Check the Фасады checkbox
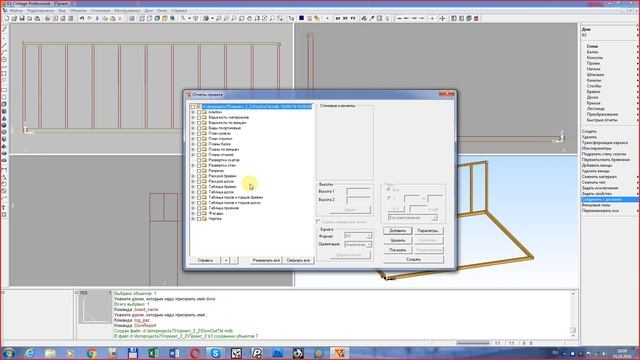The image size is (640, 360). (x=199, y=213)
